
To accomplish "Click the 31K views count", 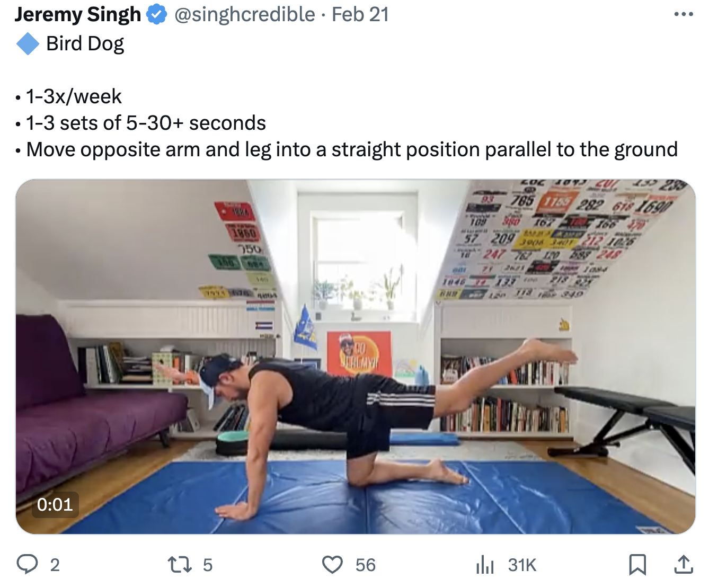I will [x=522, y=565].
